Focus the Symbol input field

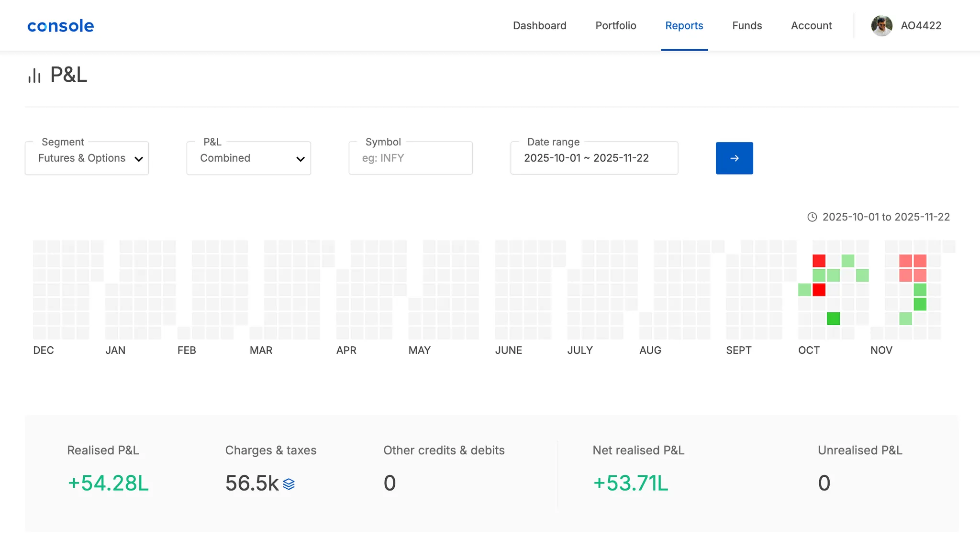pyautogui.click(x=411, y=158)
